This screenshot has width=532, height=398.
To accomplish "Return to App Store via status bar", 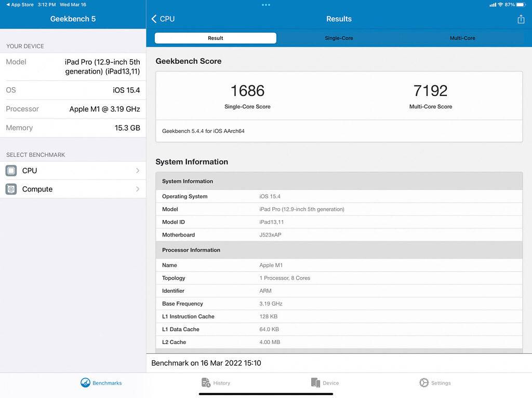I will tap(20, 5).
